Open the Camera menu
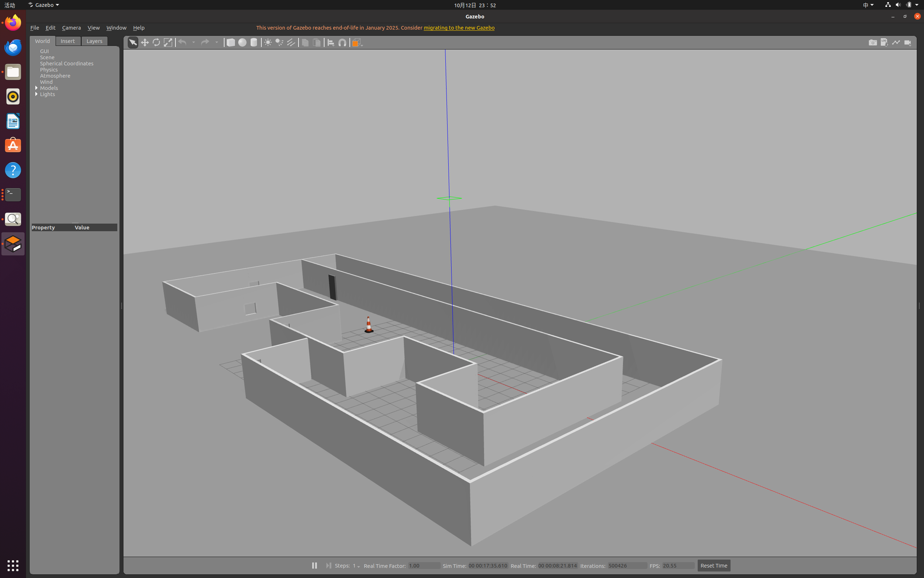924x578 pixels. pyautogui.click(x=71, y=27)
